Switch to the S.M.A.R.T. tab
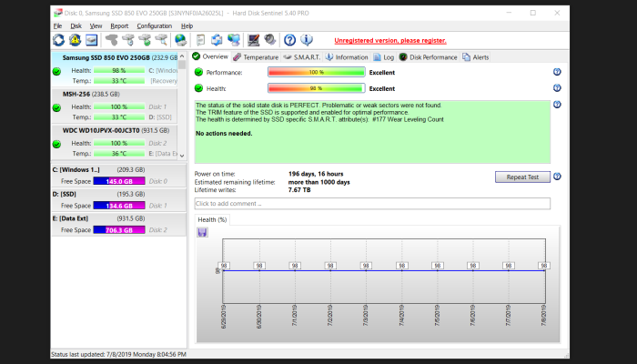 (x=302, y=57)
